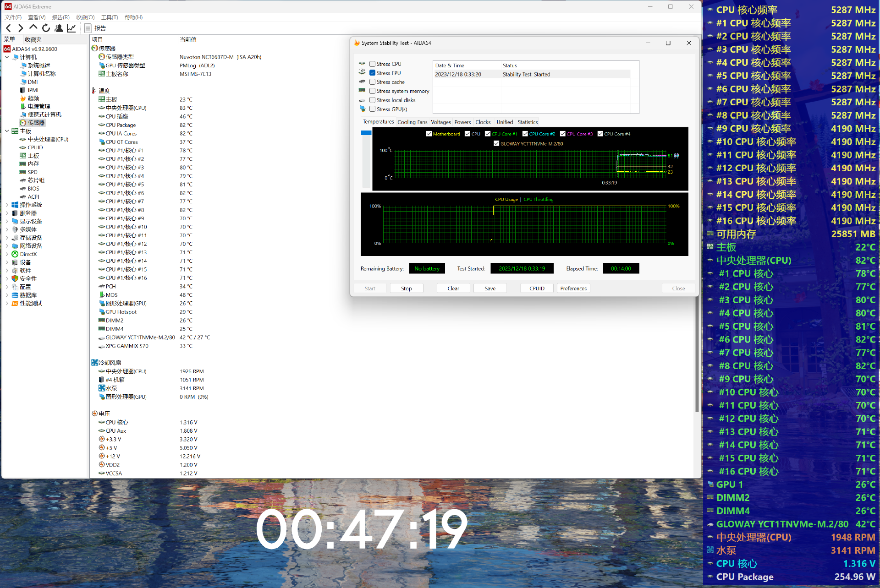Viewport: 880px width, 588px height.
Task: Collapse the 主板 motherboard tree node
Action: (x=7, y=131)
